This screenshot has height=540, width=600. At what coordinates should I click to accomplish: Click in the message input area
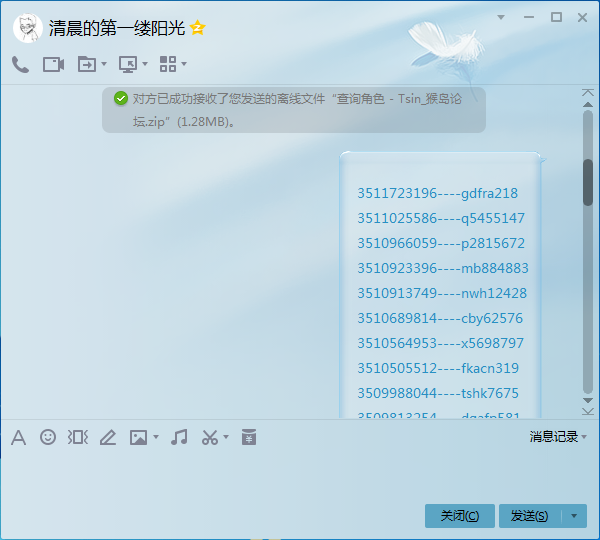300,475
